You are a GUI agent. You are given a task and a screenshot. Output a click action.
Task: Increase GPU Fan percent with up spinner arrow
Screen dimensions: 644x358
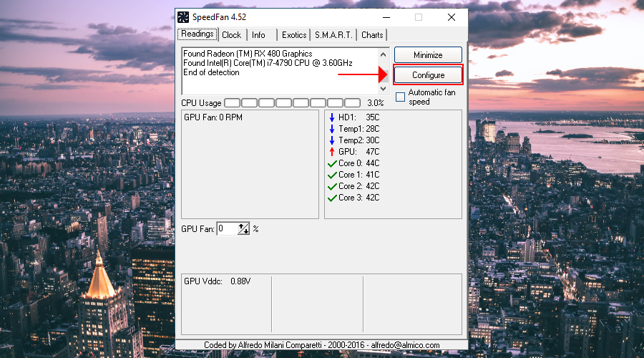(242, 227)
